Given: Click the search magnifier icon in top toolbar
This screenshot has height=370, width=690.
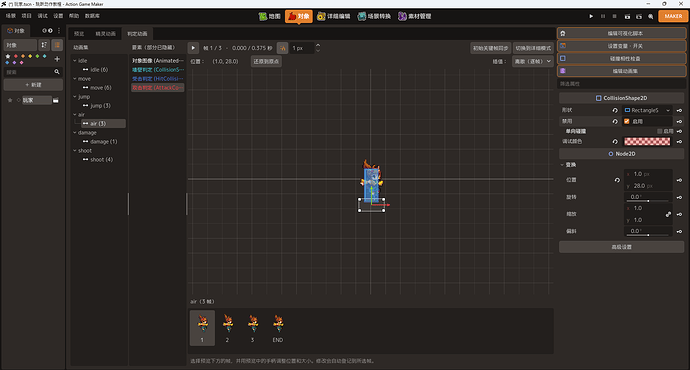Looking at the screenshot, I should click(x=650, y=16).
